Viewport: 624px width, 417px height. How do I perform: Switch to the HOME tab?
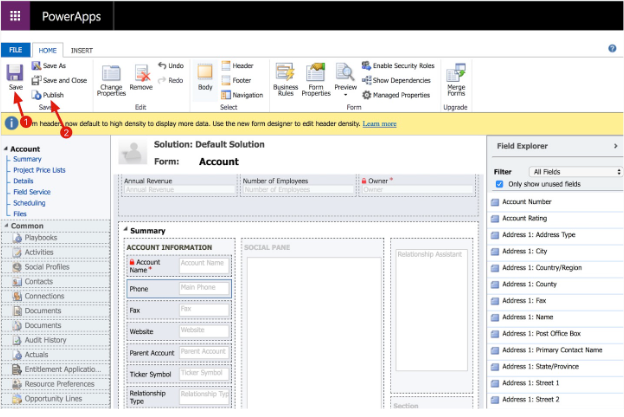(47, 51)
